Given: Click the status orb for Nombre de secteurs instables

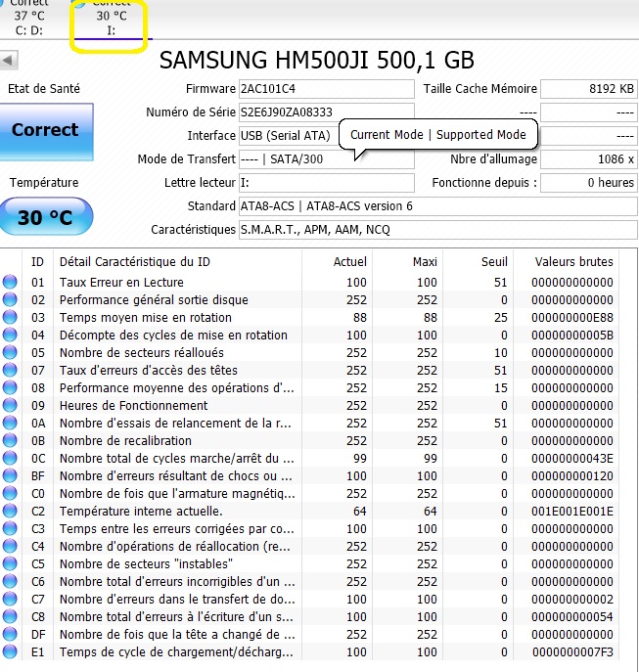Looking at the screenshot, I should [10, 563].
